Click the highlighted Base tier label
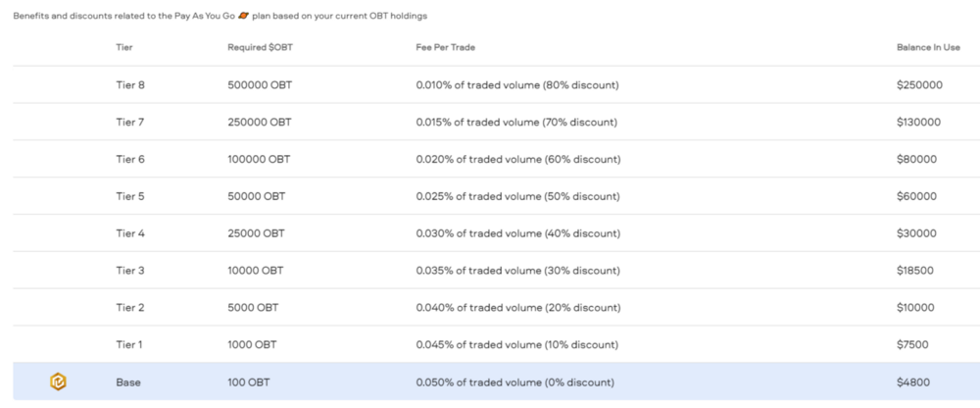 coord(128,382)
